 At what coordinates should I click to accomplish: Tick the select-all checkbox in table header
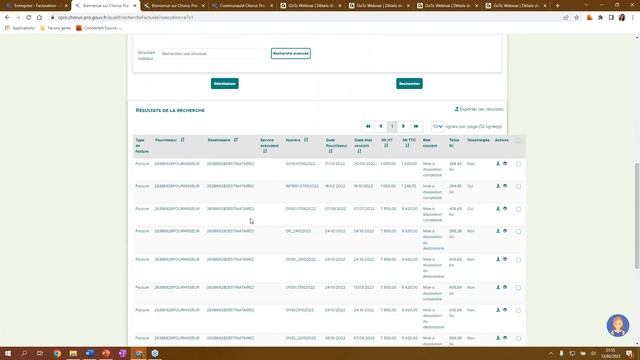click(x=518, y=140)
